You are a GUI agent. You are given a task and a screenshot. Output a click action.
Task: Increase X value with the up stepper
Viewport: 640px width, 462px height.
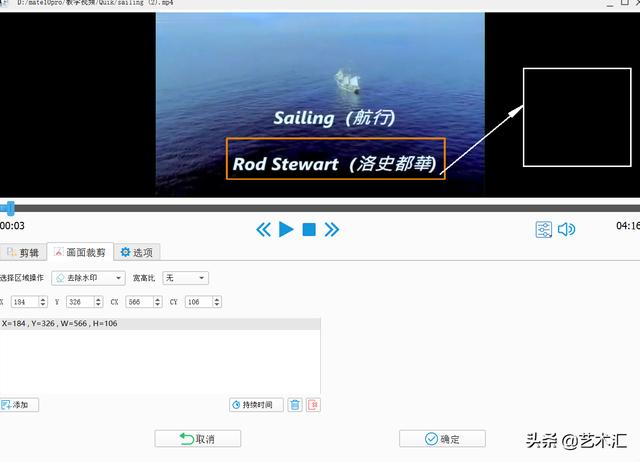pyautogui.click(x=43, y=299)
